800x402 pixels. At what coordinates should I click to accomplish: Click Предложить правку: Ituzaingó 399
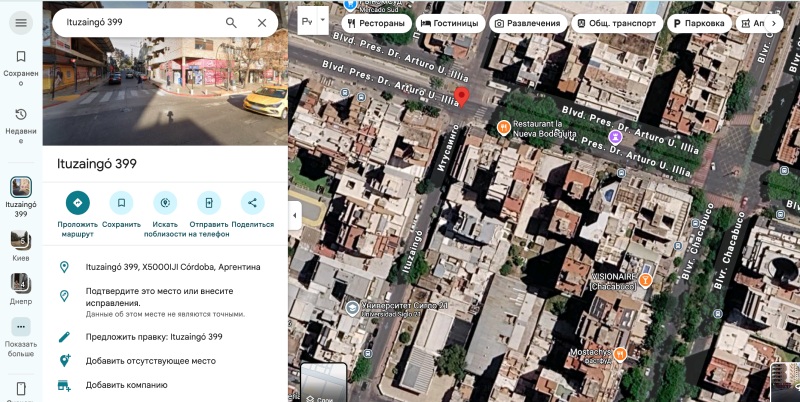tap(153, 337)
